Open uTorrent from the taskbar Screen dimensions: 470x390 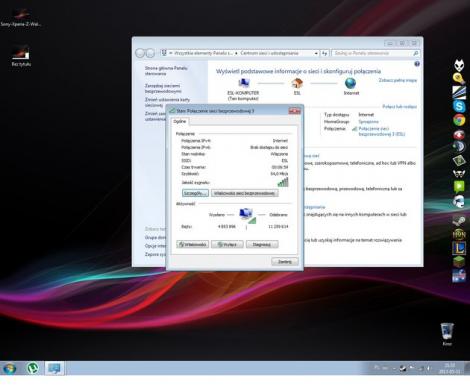32,368
